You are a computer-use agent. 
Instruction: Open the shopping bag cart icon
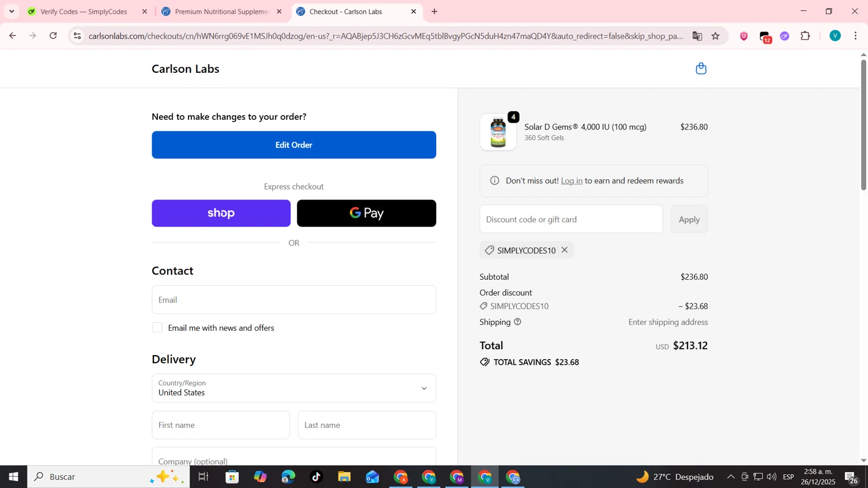pyautogui.click(x=701, y=69)
